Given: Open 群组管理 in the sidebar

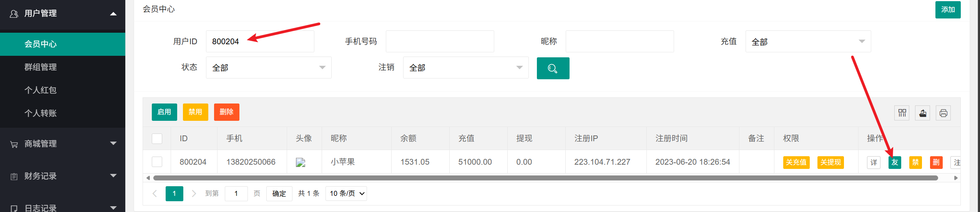Looking at the screenshot, I should pyautogui.click(x=41, y=67).
